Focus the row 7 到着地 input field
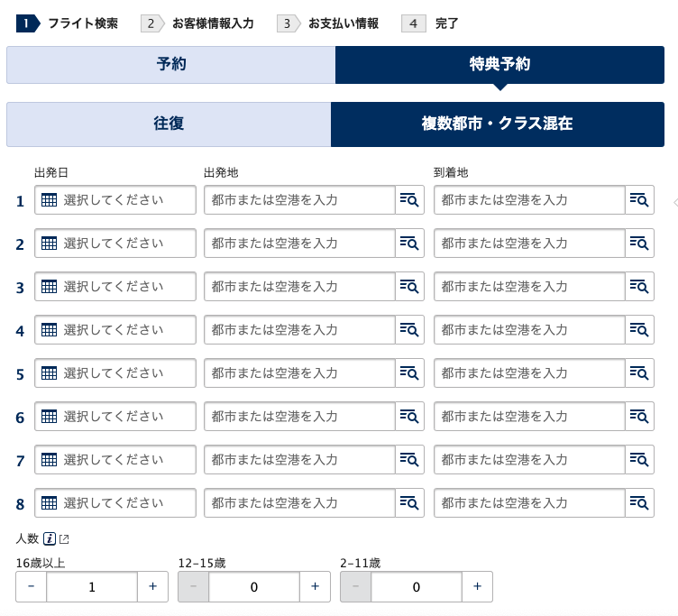 point(530,460)
